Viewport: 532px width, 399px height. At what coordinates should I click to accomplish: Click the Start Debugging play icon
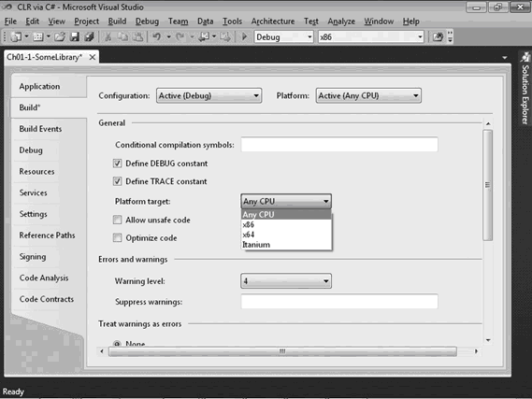[244, 36]
